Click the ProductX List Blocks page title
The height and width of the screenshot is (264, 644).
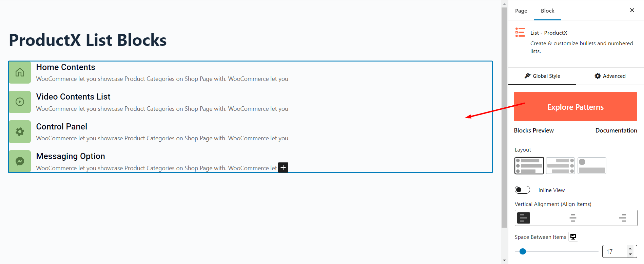click(x=88, y=40)
